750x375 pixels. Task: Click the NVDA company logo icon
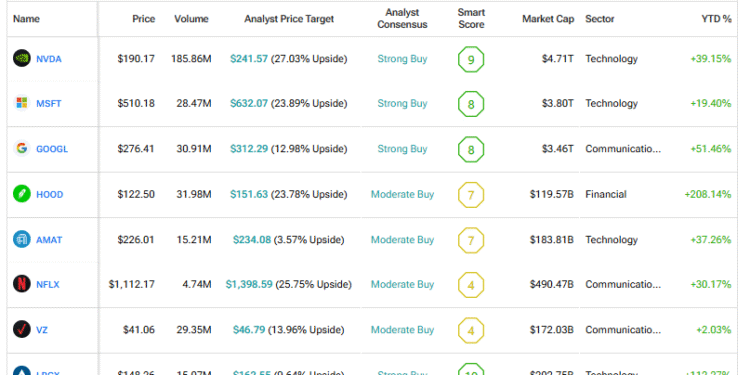22,58
